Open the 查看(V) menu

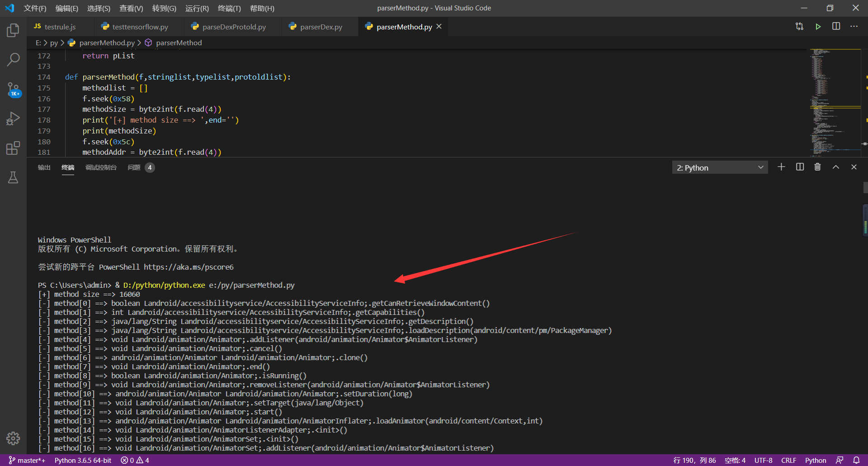131,8
